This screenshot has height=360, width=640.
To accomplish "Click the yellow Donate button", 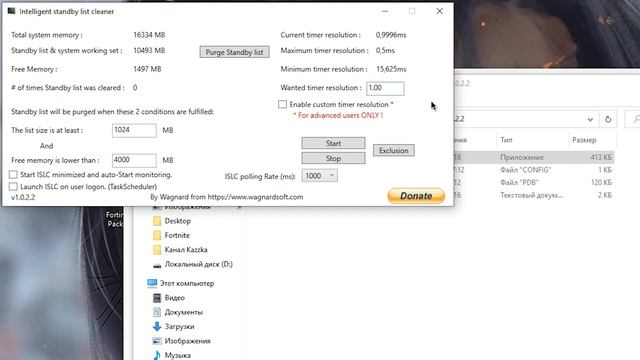I will coord(416,196).
